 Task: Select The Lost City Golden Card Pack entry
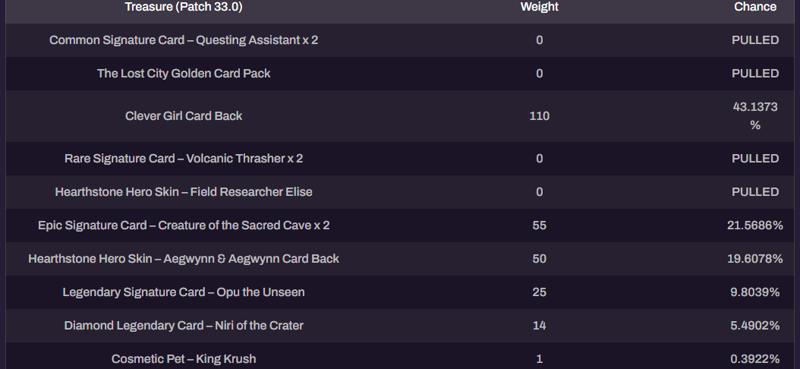click(184, 73)
